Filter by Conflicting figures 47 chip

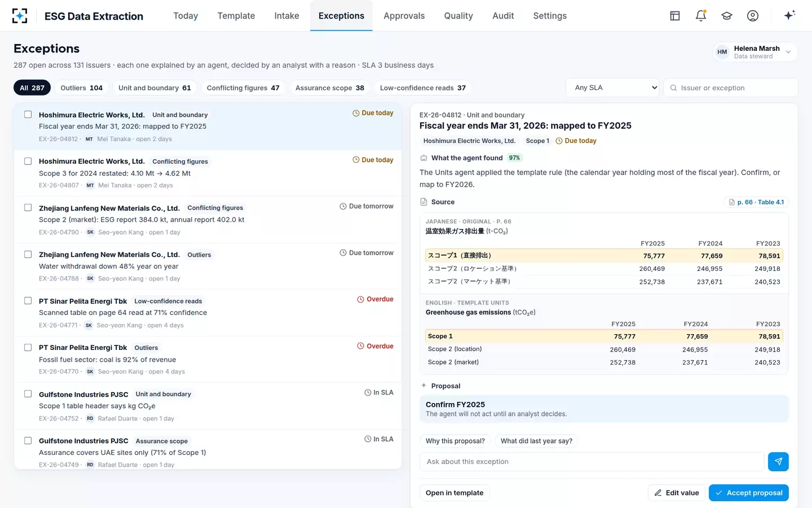click(x=243, y=87)
